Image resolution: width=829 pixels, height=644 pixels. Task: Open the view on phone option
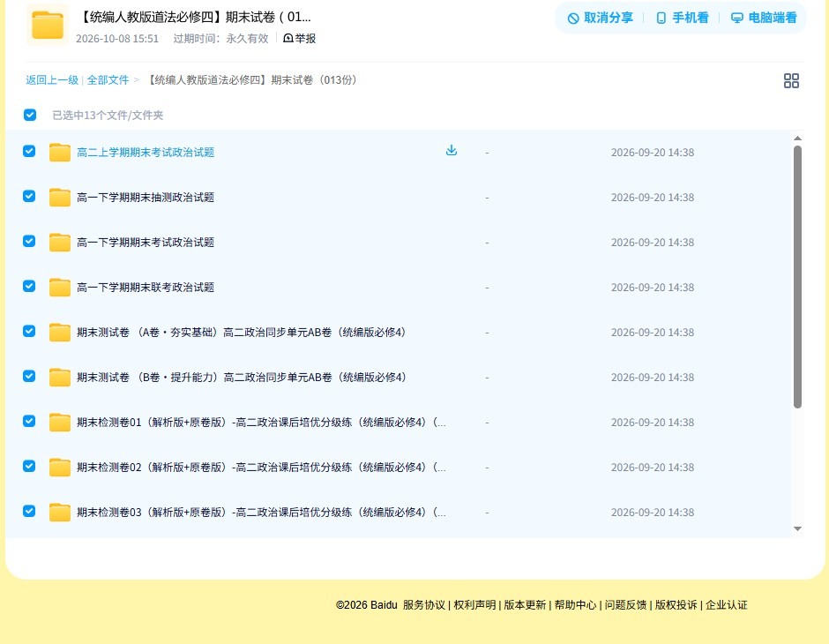coord(682,18)
